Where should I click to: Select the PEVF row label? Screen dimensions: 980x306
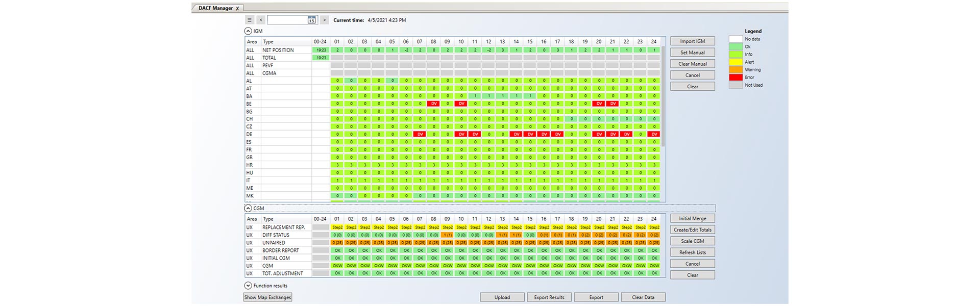(x=267, y=65)
